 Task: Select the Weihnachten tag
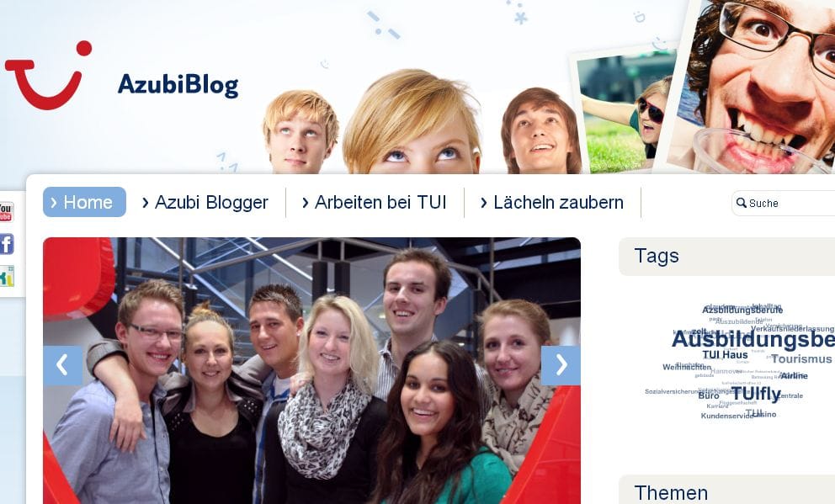click(x=687, y=367)
